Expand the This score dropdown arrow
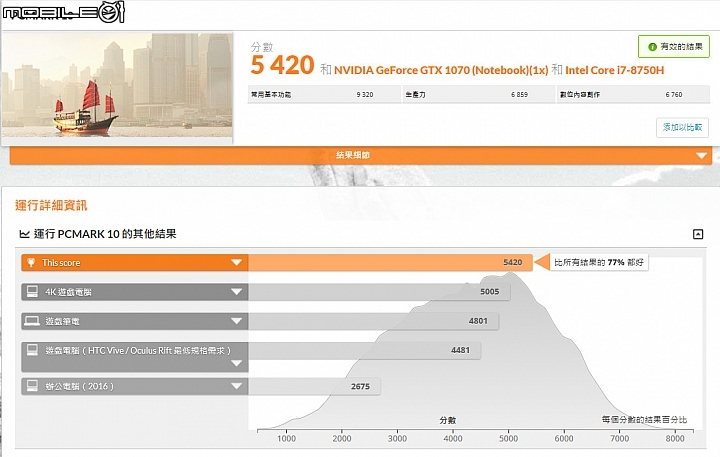 click(x=236, y=263)
